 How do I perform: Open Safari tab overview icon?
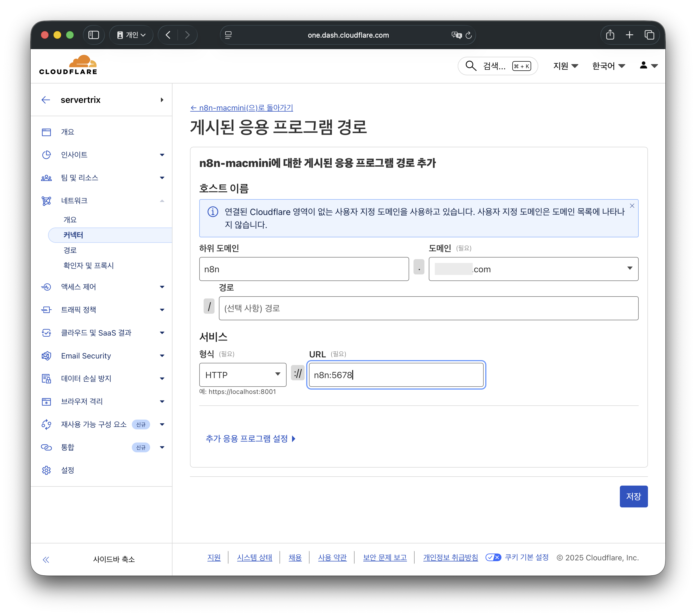pyautogui.click(x=649, y=35)
